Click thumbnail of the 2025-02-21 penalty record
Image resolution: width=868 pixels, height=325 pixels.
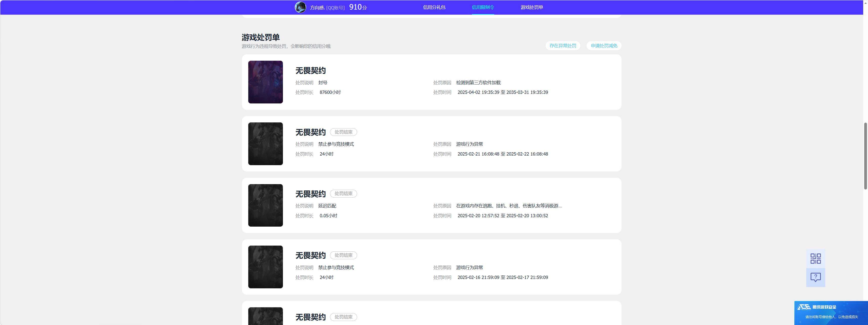[265, 144]
